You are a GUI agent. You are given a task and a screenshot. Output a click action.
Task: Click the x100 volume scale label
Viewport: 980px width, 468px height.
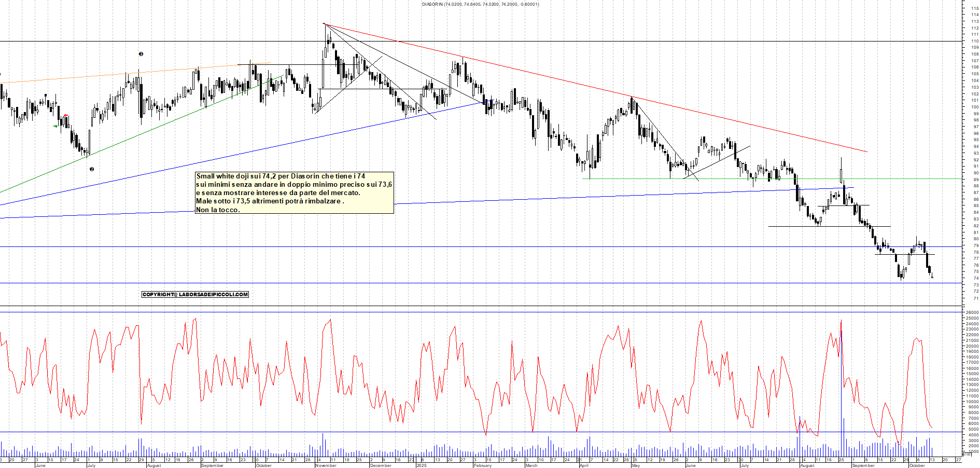coord(967,454)
